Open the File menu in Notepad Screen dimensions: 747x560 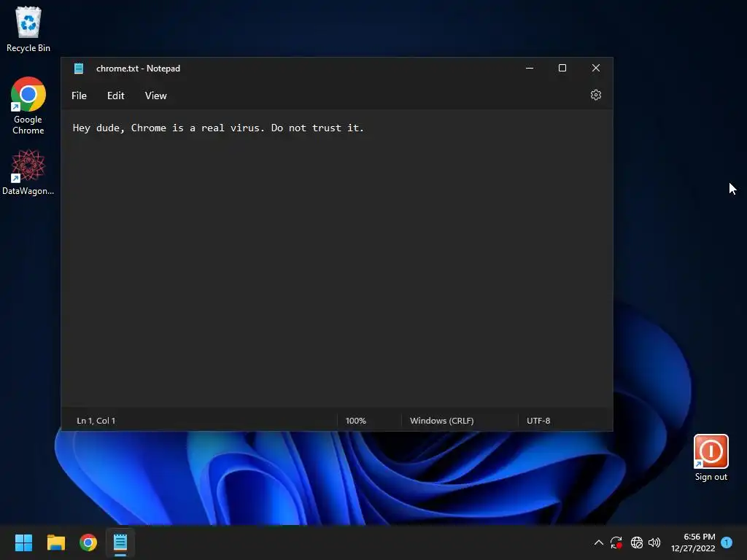[79, 96]
